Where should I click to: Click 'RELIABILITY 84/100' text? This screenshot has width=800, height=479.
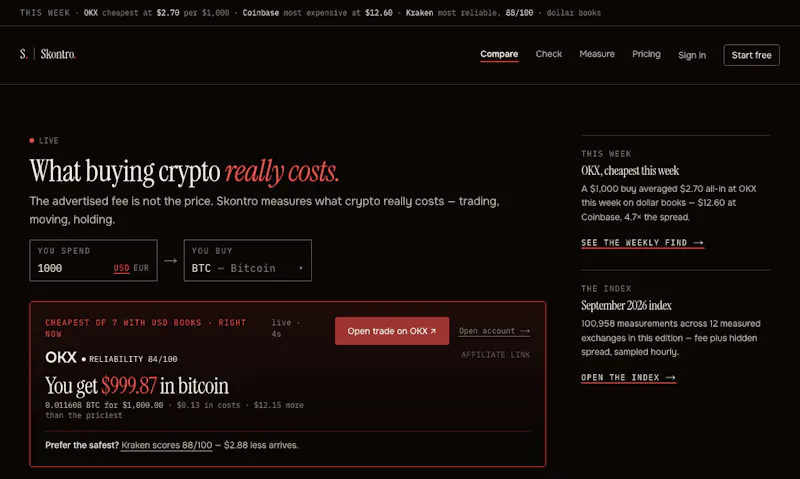tap(133, 359)
